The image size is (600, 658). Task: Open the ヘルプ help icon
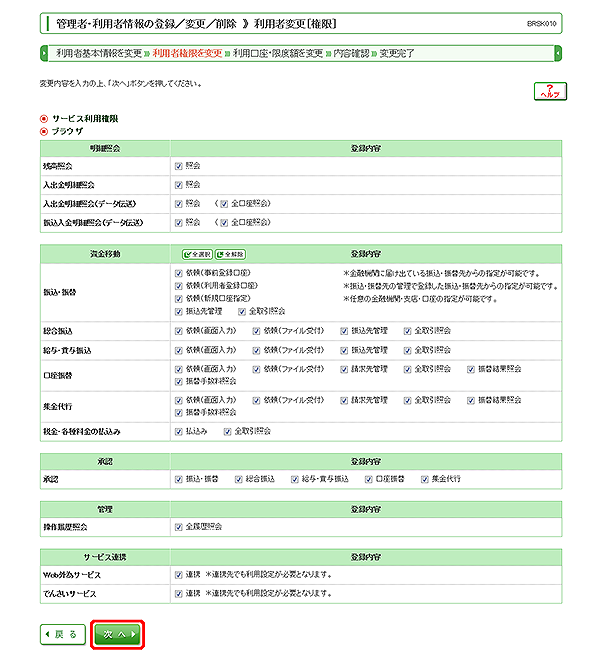pyautogui.click(x=550, y=91)
